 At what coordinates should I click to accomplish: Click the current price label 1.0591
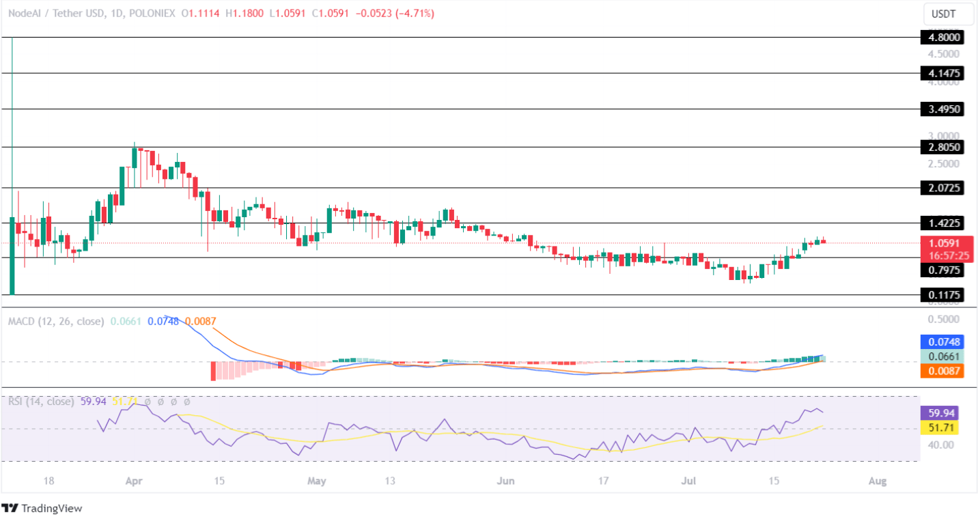click(946, 242)
